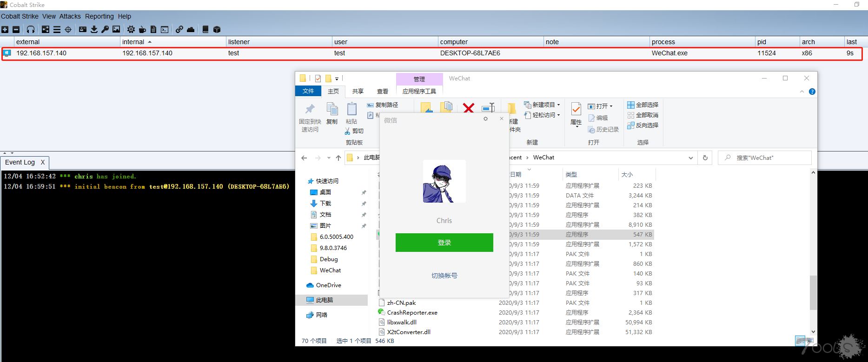Screen dimensions: 868x362
Task: Refresh the Explorer address bar
Action: [705, 158]
